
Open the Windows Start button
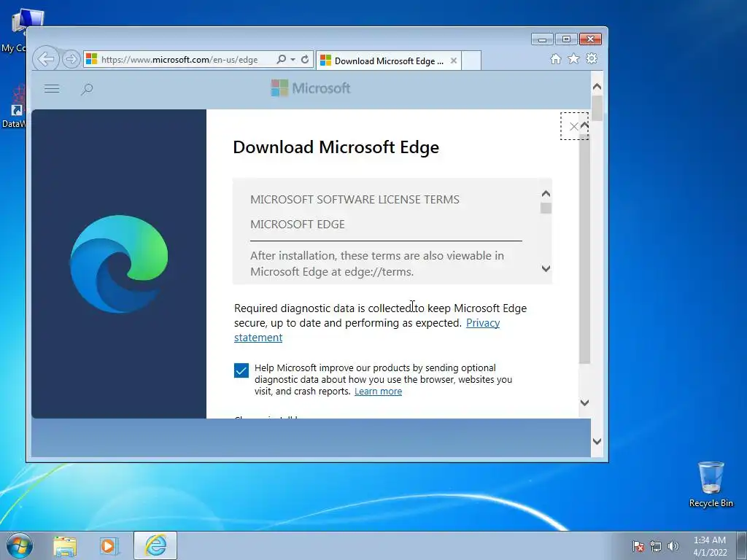click(x=20, y=545)
